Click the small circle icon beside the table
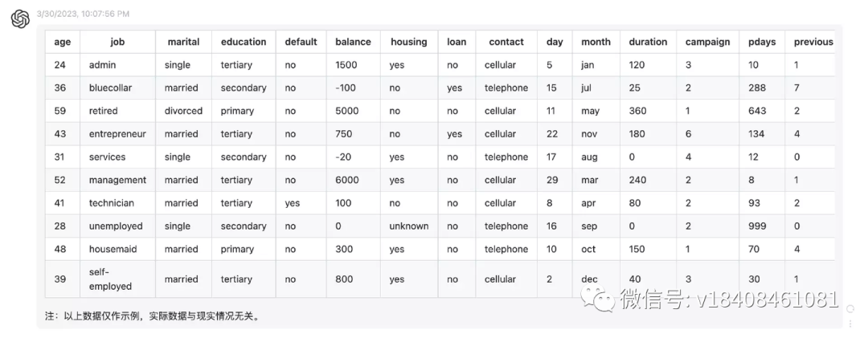The image size is (868, 338). point(850,308)
